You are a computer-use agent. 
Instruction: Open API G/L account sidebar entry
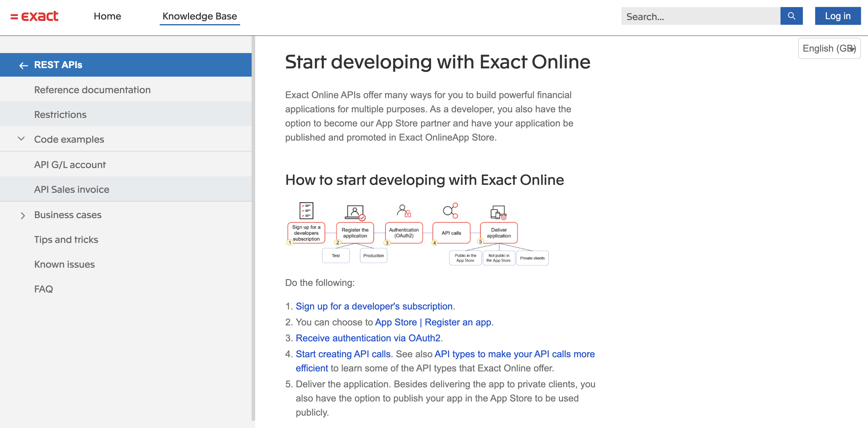tap(126, 164)
